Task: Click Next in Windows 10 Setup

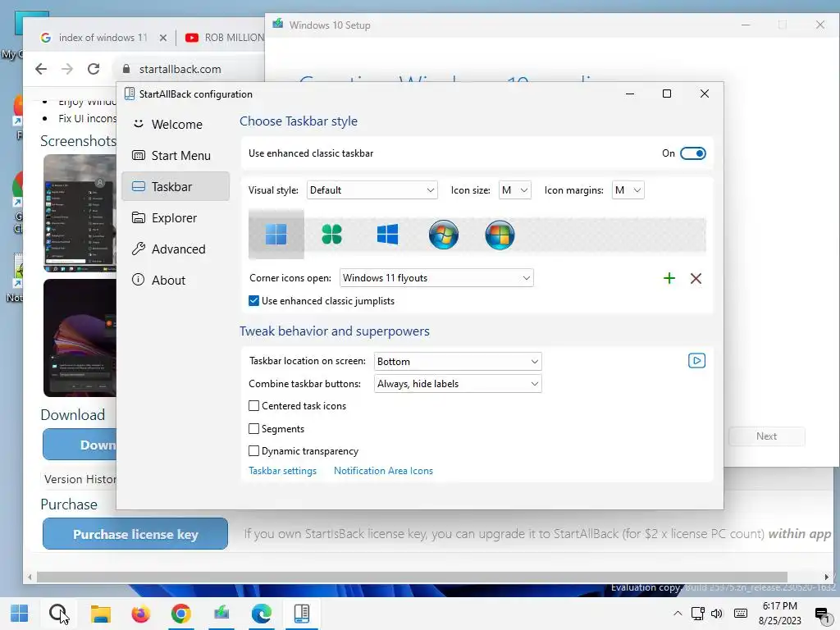Action: 767,436
